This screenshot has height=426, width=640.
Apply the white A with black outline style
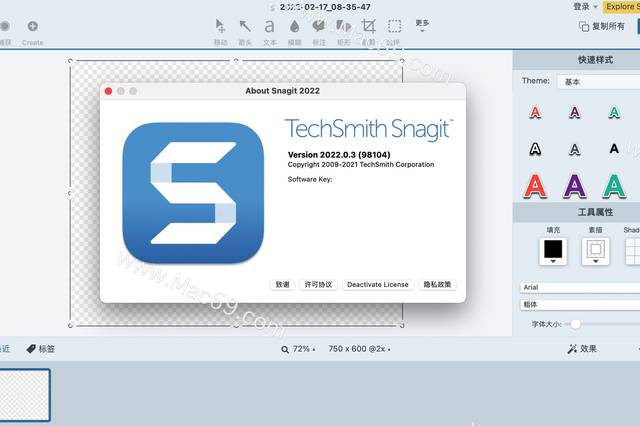[535, 149]
